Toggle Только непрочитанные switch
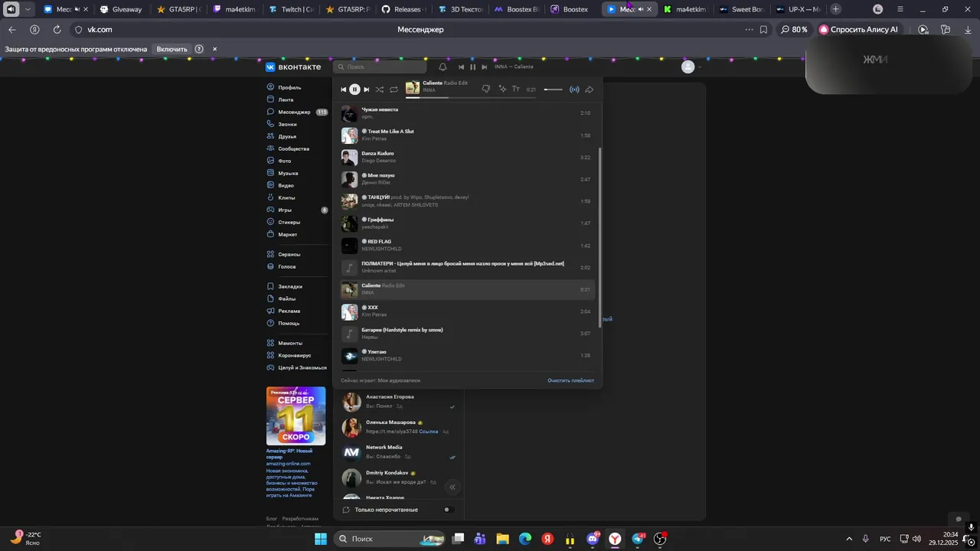 [x=448, y=510]
